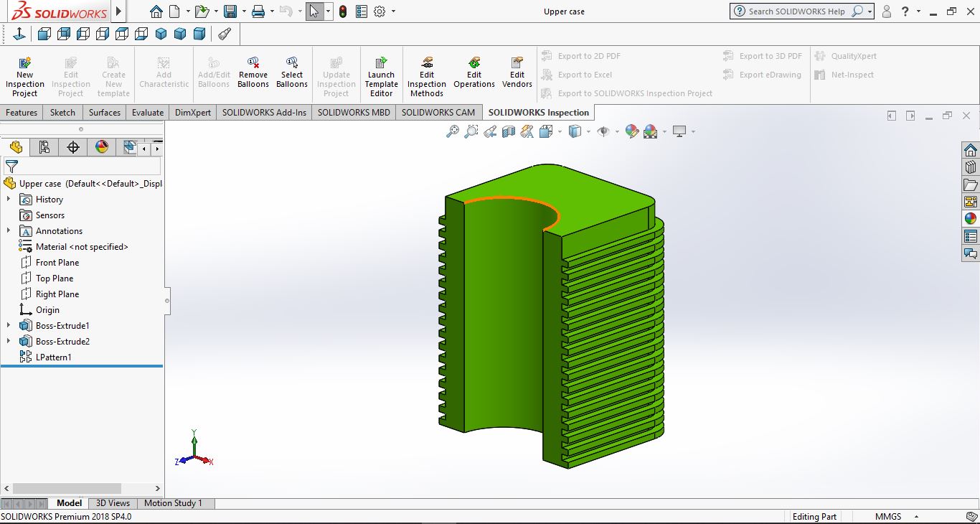The image size is (980, 524).
Task: Click the Rebuild traffic light icon
Action: pos(343,11)
